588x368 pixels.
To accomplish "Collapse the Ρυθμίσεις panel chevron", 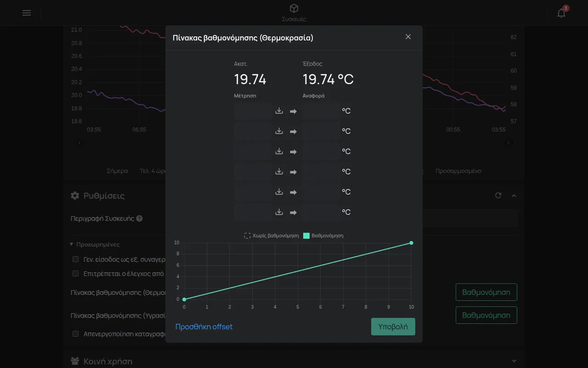I will [x=514, y=195].
